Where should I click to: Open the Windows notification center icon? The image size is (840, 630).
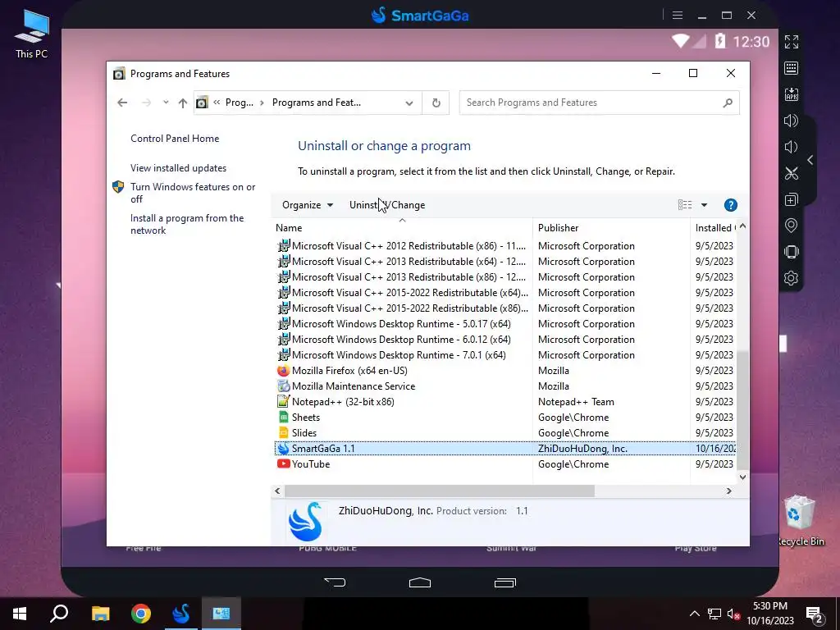tap(815, 614)
